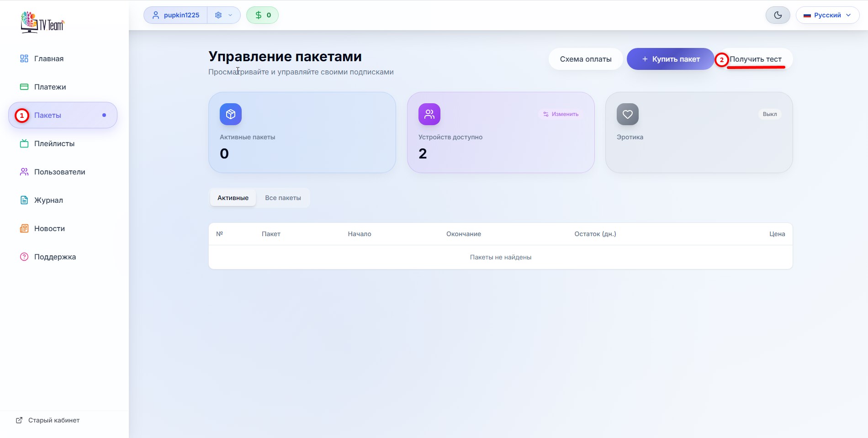The height and width of the screenshot is (438, 868).
Task: Open Поддержка help section
Action: (x=55, y=257)
